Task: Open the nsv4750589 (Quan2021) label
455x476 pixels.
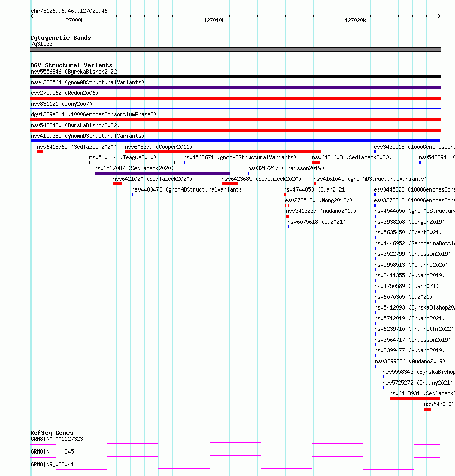Action: click(406, 286)
